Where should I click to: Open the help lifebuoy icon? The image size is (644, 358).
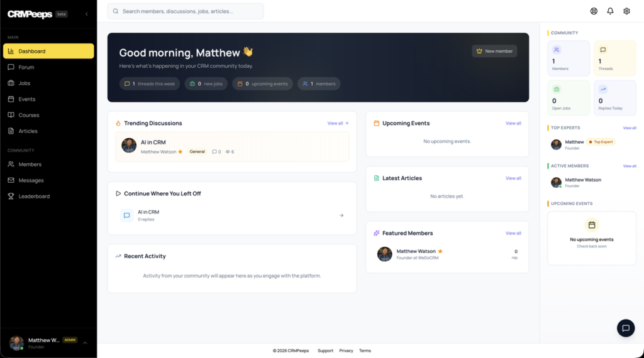pyautogui.click(x=594, y=11)
